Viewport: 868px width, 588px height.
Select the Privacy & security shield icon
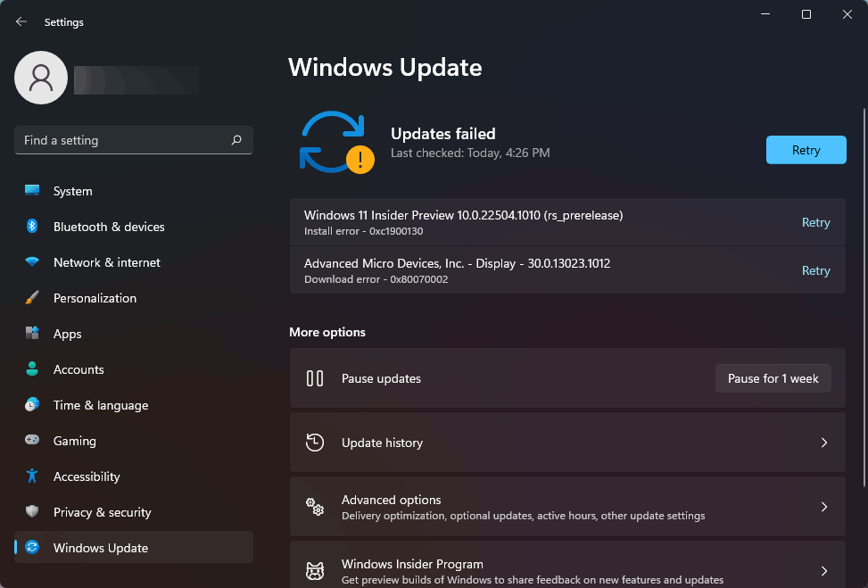coord(30,512)
